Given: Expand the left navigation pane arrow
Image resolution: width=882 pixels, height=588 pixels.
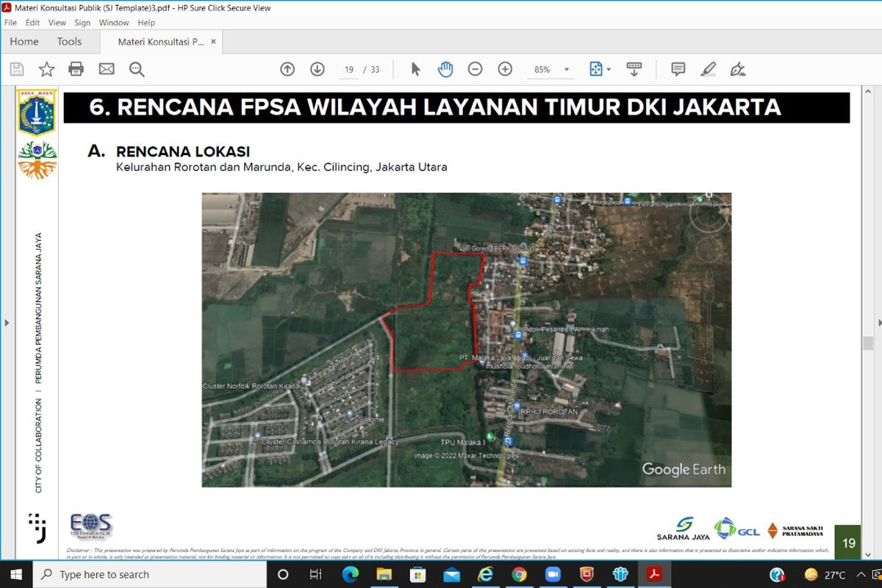Looking at the screenshot, I should (x=7, y=323).
